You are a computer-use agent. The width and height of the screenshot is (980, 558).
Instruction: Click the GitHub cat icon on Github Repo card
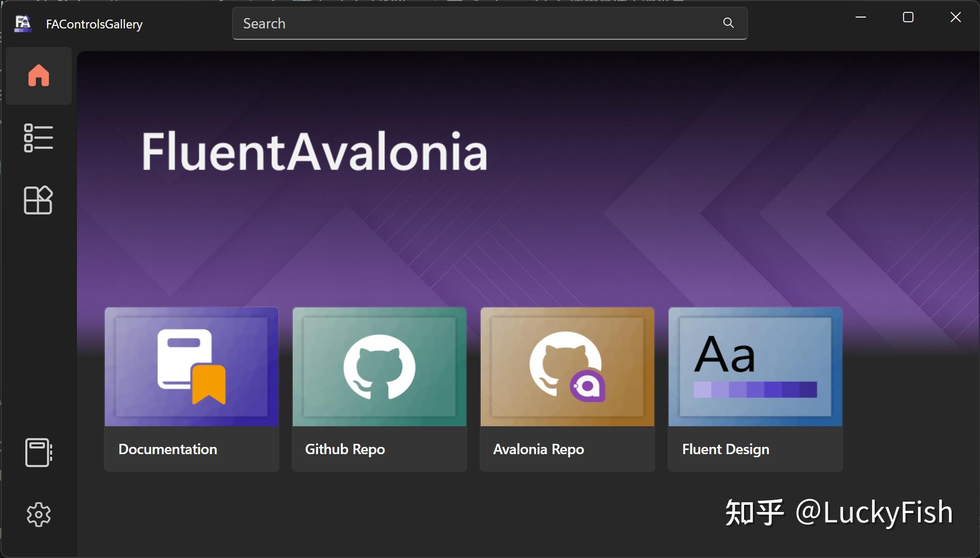pos(379,367)
